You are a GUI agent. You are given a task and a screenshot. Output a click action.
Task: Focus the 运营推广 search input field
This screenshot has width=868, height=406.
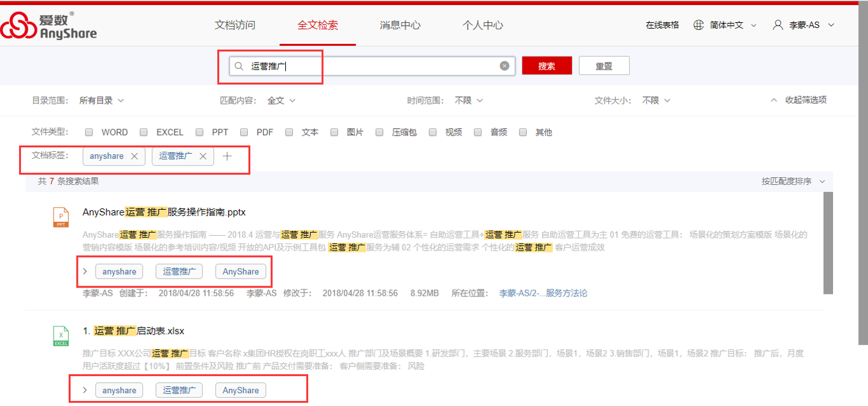(373, 66)
